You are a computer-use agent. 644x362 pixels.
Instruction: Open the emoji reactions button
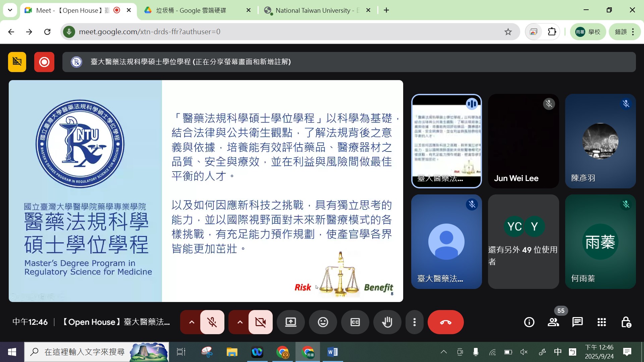pos(323,322)
